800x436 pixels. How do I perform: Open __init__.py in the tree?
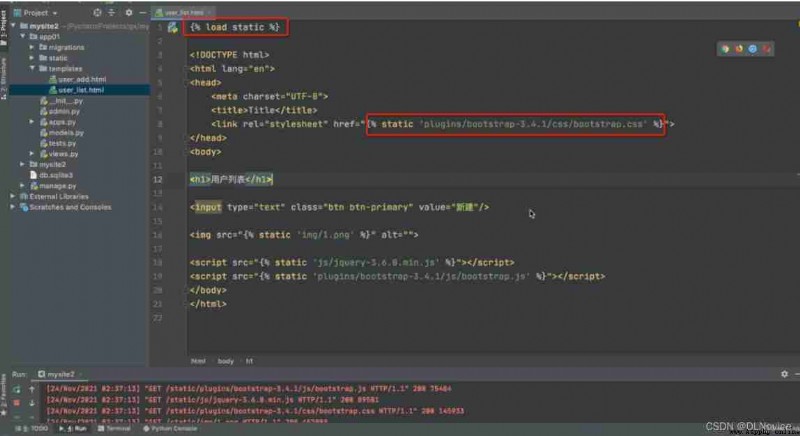point(61,100)
